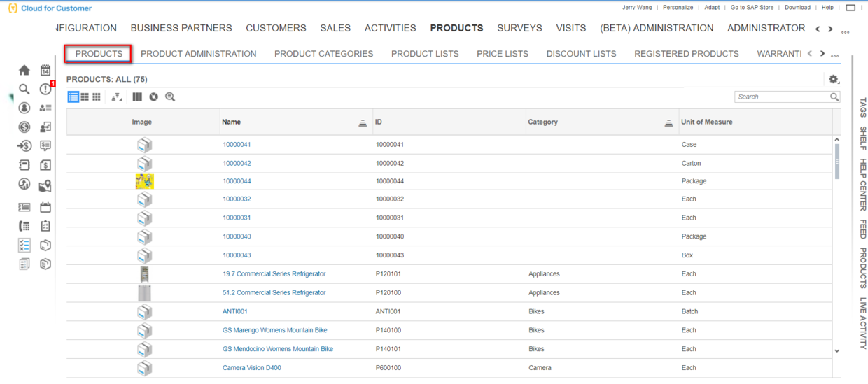Switch to medium tile view layout
This screenshot has height=384, width=868.
[85, 97]
